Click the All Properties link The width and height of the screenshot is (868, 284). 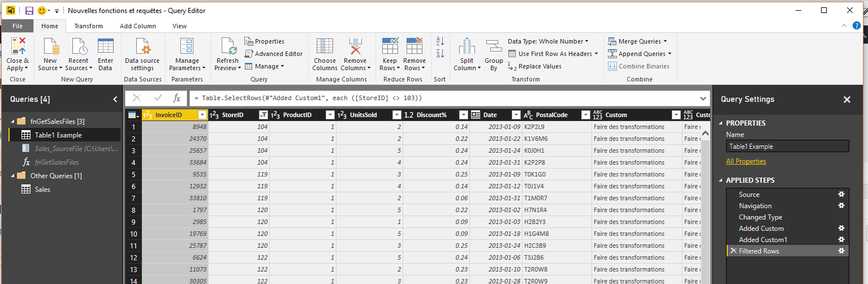[x=746, y=161]
